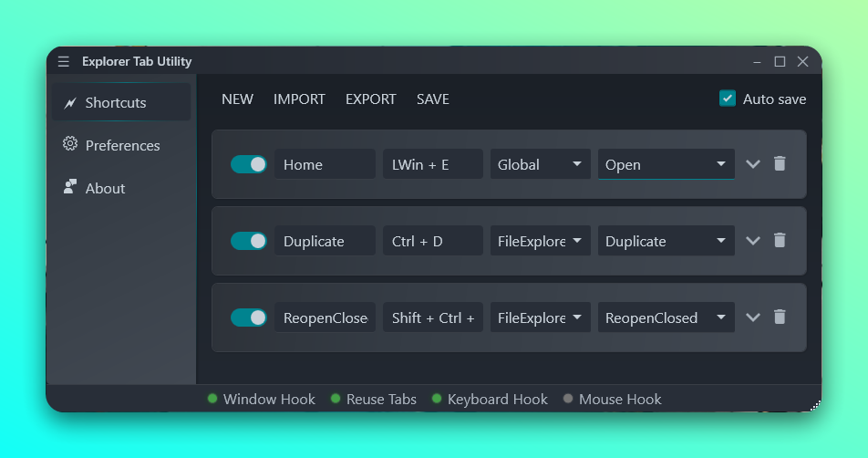The width and height of the screenshot is (868, 458).
Task: Click the NEW button
Action: coord(237,99)
